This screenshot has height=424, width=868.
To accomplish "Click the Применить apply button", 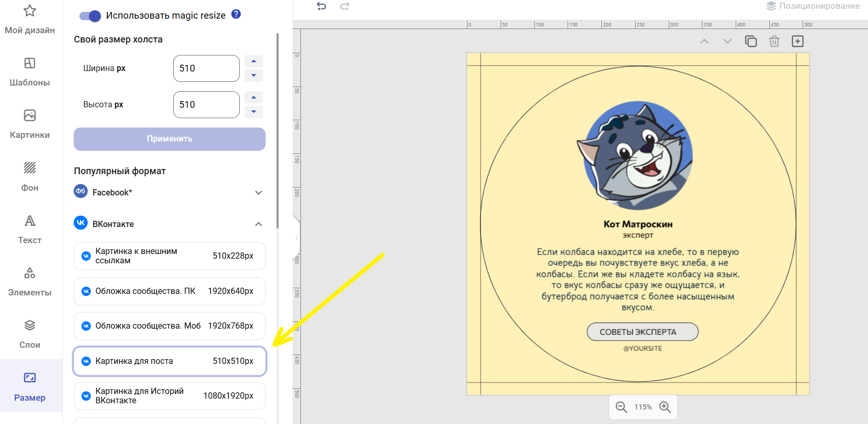I will point(170,139).
